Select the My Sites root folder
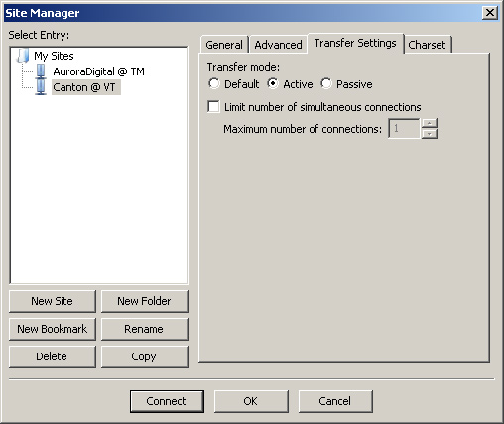The image size is (504, 424). tap(54, 56)
